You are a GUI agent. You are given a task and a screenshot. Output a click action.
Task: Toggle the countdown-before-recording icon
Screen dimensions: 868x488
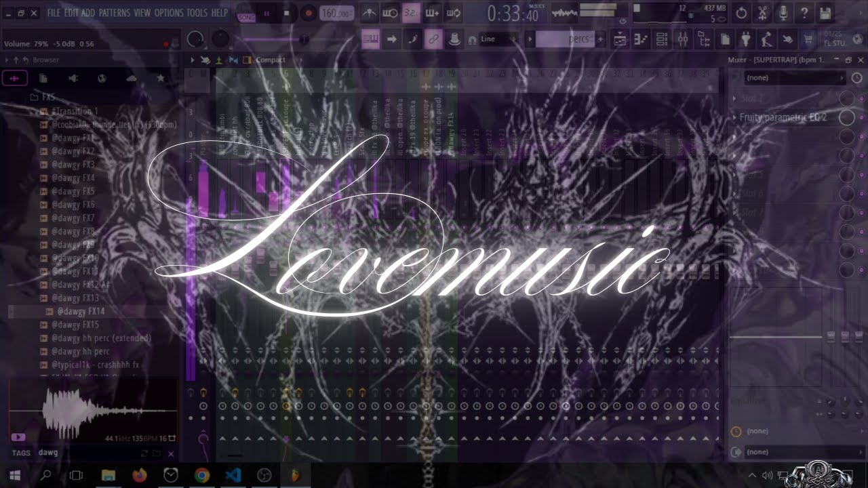(x=411, y=13)
